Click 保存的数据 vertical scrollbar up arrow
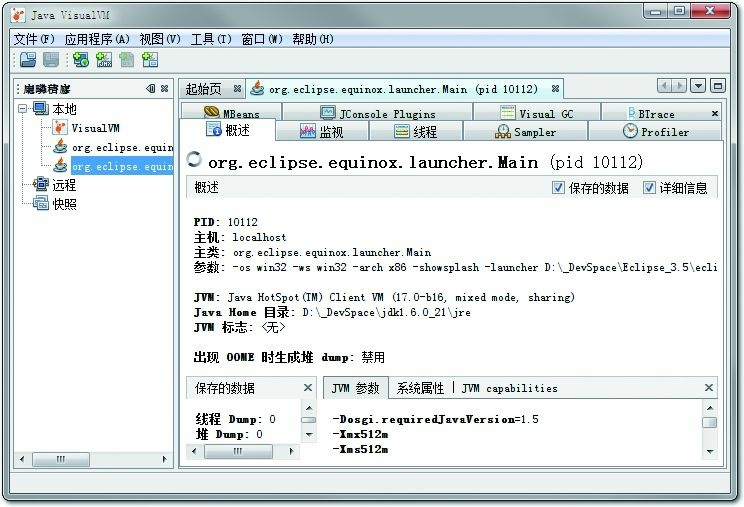744x507 pixels. 309,407
